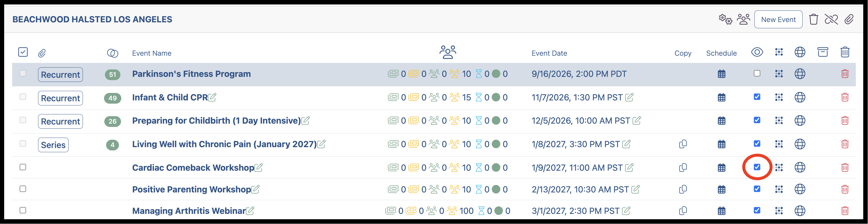Click the paperclip attachment column header icon
Viewport: 868px width, 224px height.
click(x=42, y=53)
